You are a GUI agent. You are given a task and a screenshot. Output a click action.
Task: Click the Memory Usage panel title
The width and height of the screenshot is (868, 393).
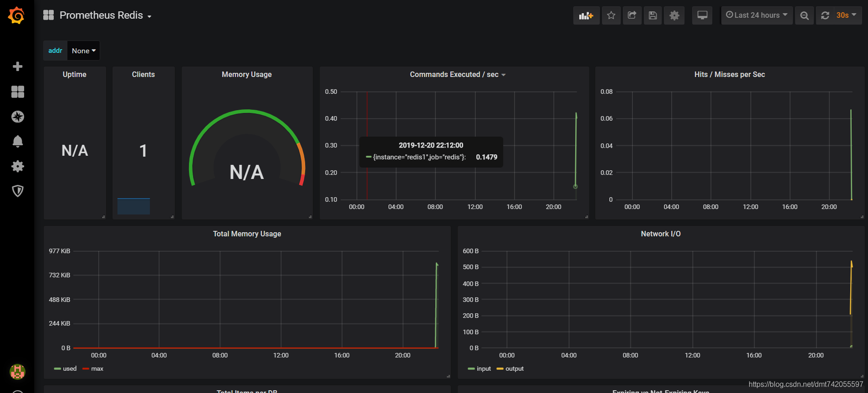click(247, 75)
